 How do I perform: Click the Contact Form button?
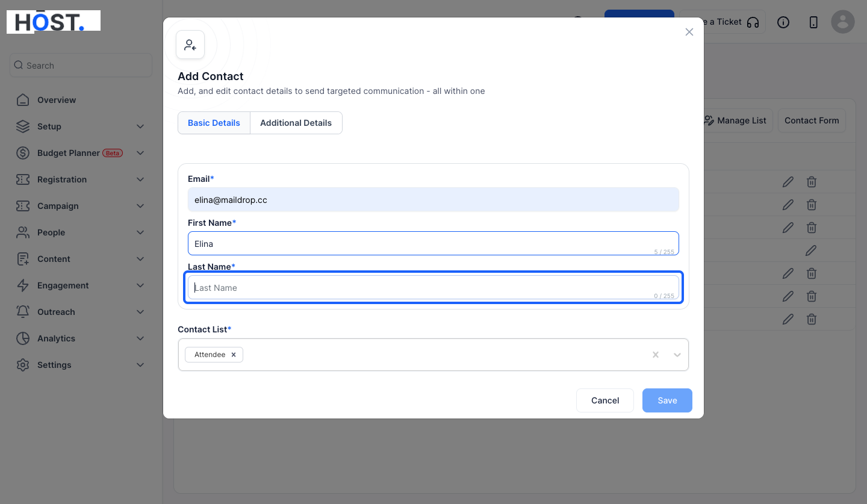click(812, 120)
